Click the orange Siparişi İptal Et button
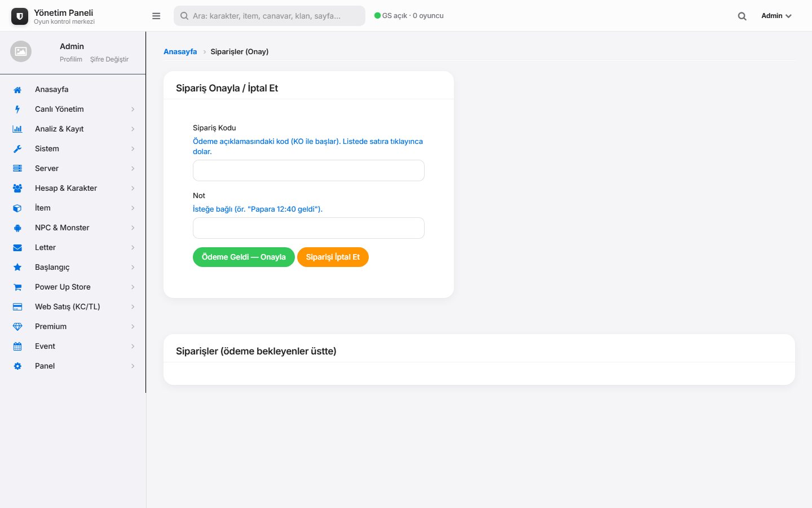This screenshot has height=508, width=812. tap(333, 257)
